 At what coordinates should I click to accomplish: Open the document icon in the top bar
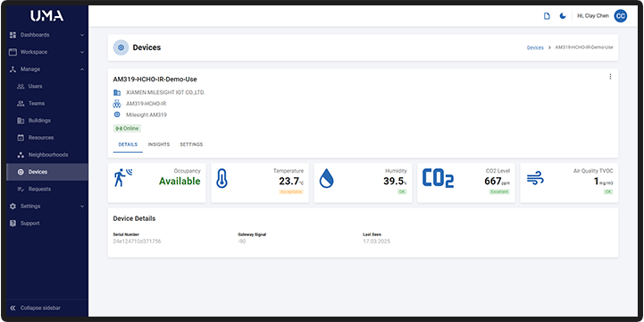[547, 16]
